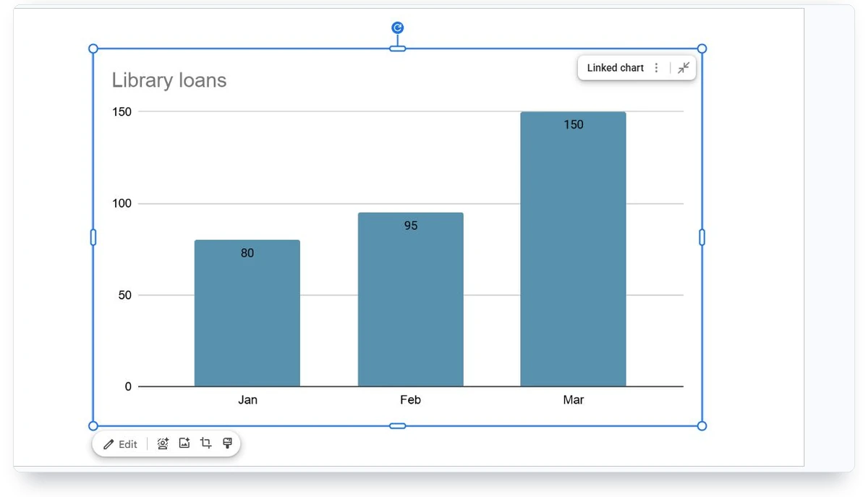Click the Jan bar in the chart
This screenshot has height=497, width=868.
click(x=247, y=313)
